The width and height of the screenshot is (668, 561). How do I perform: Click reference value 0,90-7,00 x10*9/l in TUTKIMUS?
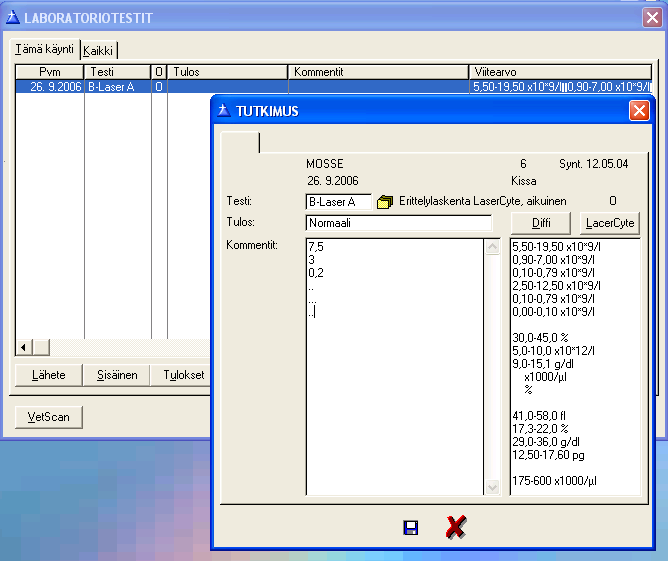pyautogui.click(x=553, y=259)
